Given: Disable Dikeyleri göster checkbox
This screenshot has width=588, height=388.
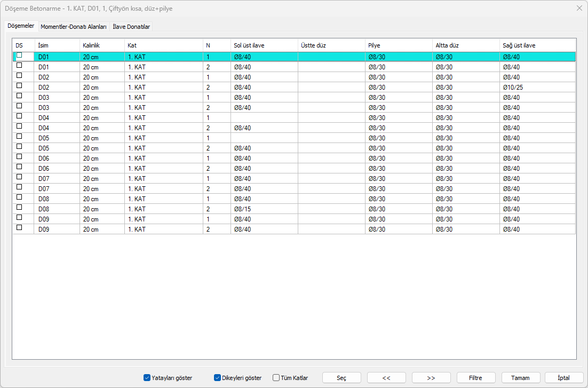Looking at the screenshot, I should click(x=218, y=378).
